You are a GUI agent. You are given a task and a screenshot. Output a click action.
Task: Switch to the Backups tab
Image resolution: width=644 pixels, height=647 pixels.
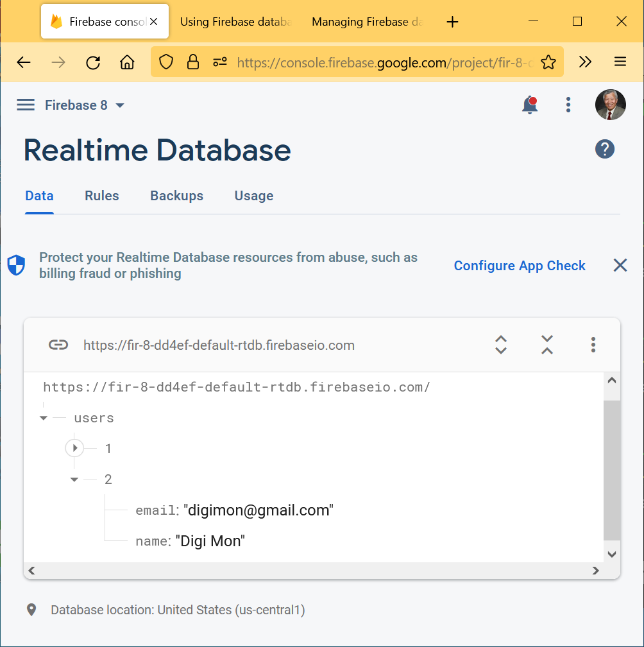176,196
